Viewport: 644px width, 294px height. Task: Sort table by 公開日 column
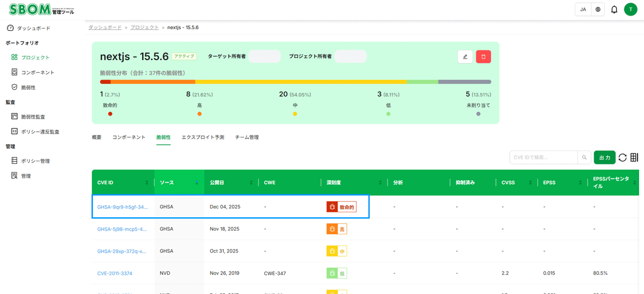point(231,183)
